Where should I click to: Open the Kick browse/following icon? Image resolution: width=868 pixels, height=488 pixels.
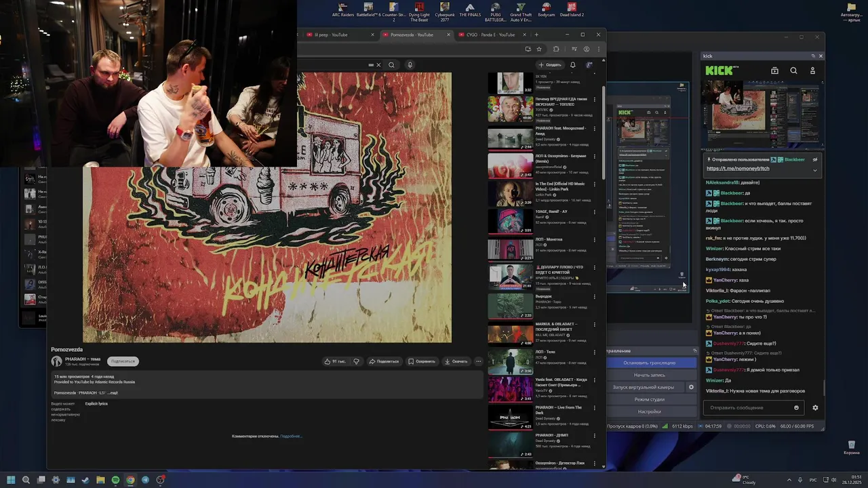click(x=774, y=70)
